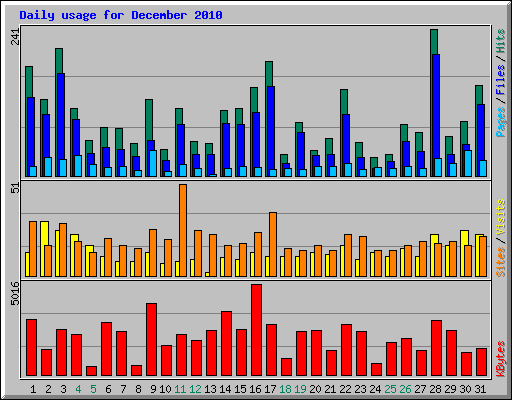Click day label '14' on the x-axis
The image size is (512, 400).
coord(225,389)
